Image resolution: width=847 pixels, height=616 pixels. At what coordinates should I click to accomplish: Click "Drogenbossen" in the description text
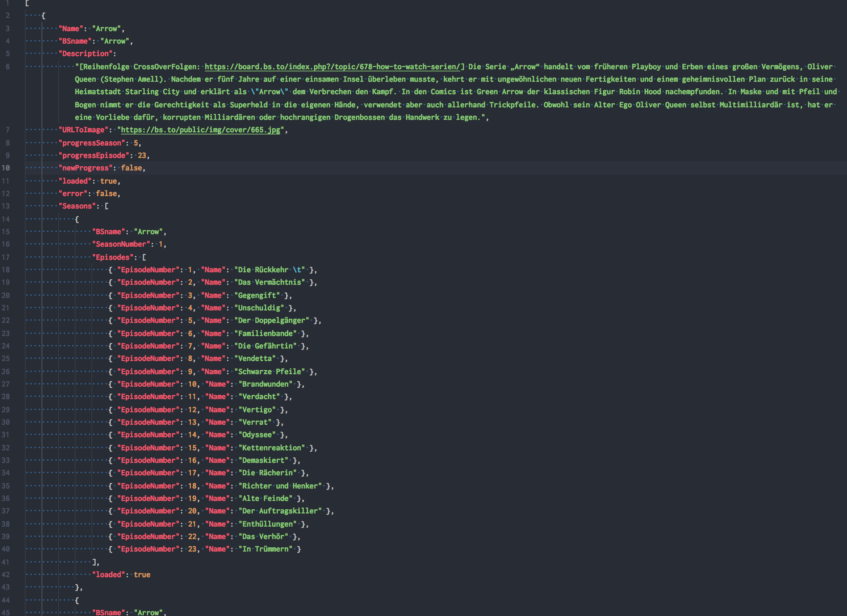[359, 117]
